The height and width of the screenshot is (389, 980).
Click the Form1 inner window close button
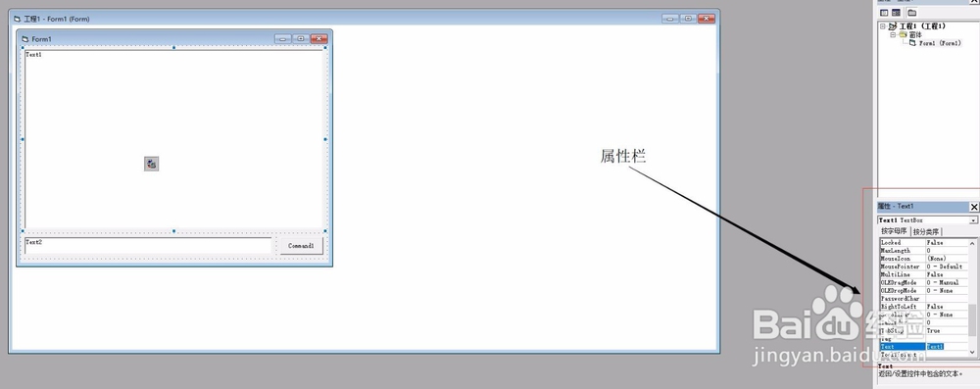pos(318,39)
